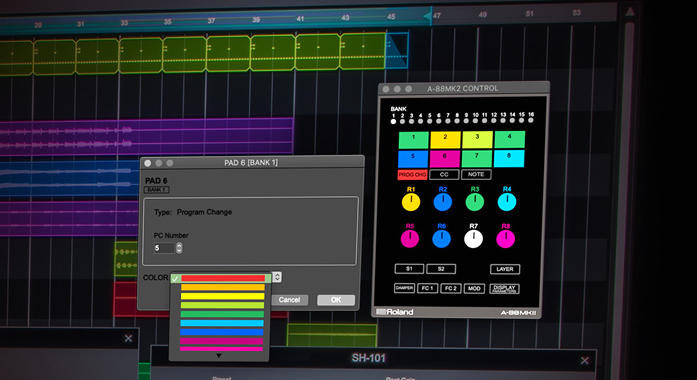Click the BANK 1 label in dialog
Screen dimensions: 697x380
point(156,190)
